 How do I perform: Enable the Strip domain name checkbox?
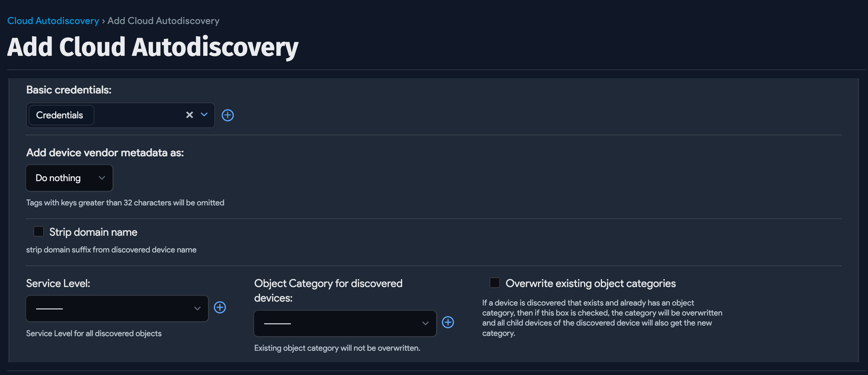[x=39, y=231]
